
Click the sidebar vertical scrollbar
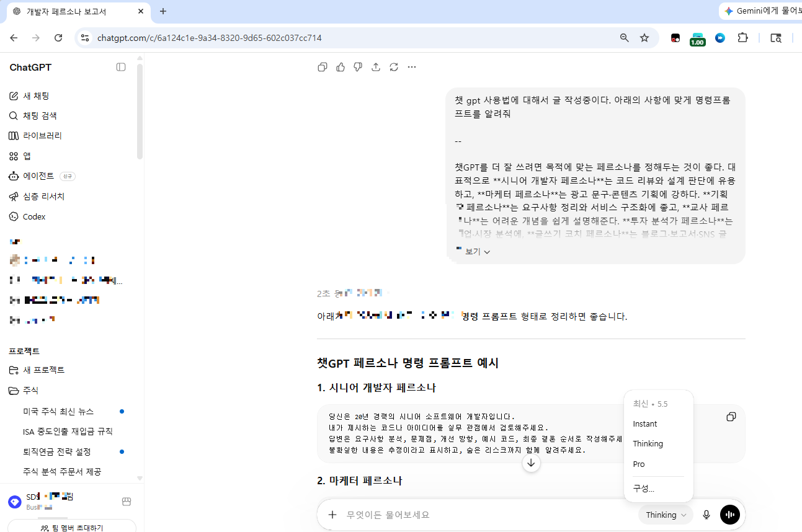pyautogui.click(x=140, y=112)
